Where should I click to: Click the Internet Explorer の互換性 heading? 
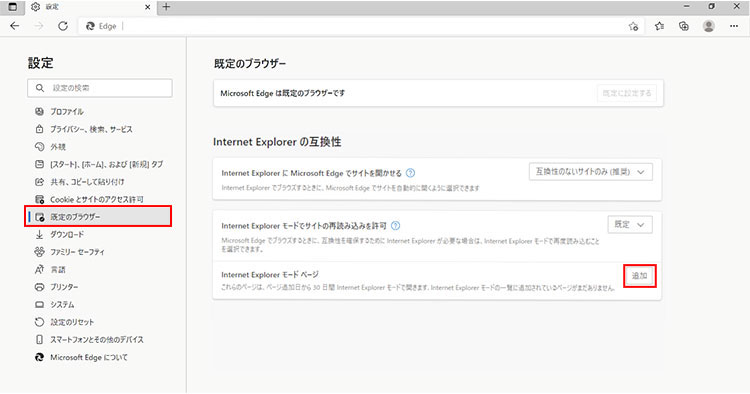[277, 142]
